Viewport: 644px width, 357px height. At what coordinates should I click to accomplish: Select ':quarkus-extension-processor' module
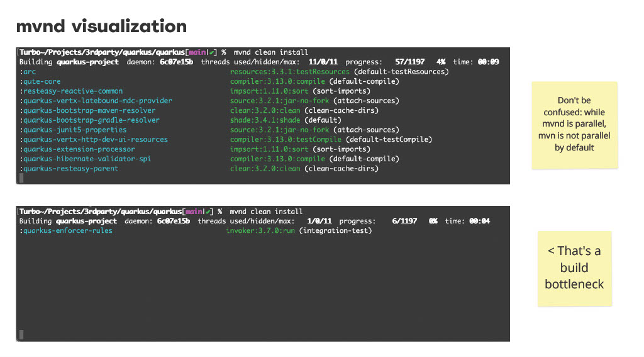click(x=77, y=149)
